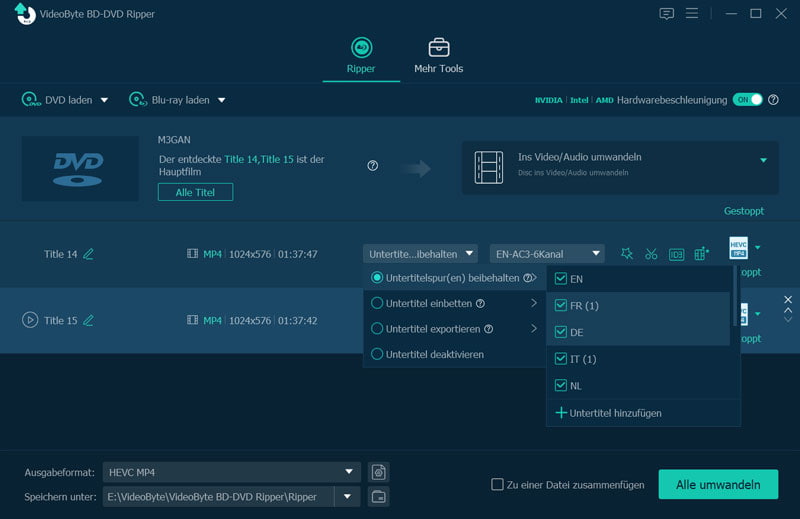
Task: Uncheck the FR (1) subtitle checkbox
Action: click(x=561, y=305)
